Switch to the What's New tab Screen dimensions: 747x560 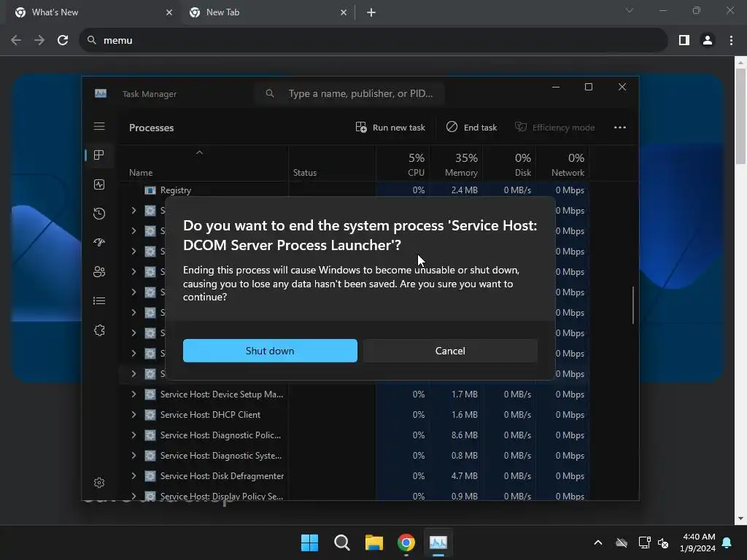click(x=93, y=12)
